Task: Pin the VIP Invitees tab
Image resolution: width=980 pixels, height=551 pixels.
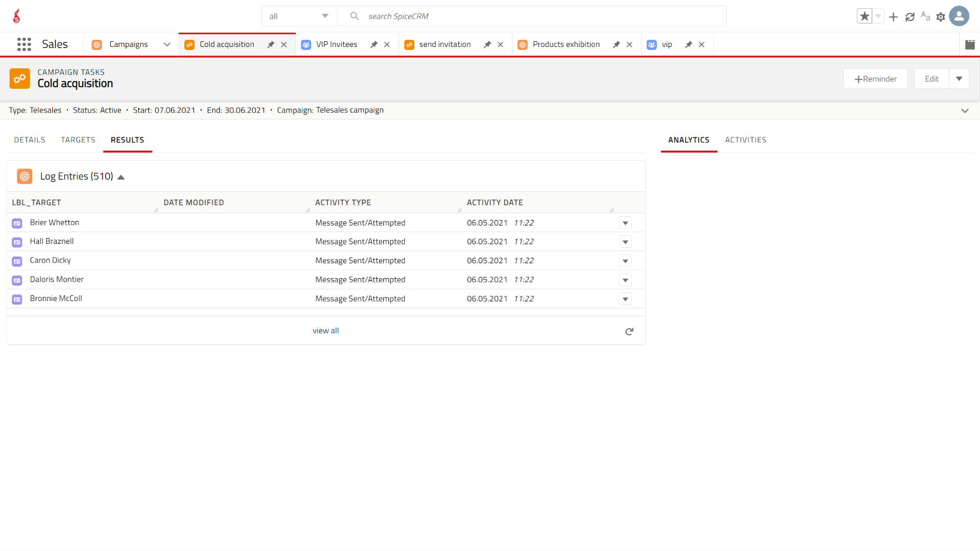Action: tap(374, 45)
